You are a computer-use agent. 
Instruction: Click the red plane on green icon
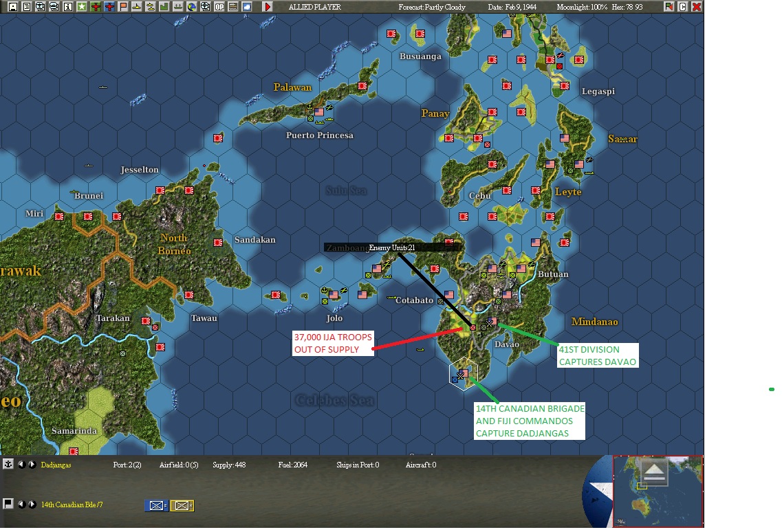click(95, 7)
